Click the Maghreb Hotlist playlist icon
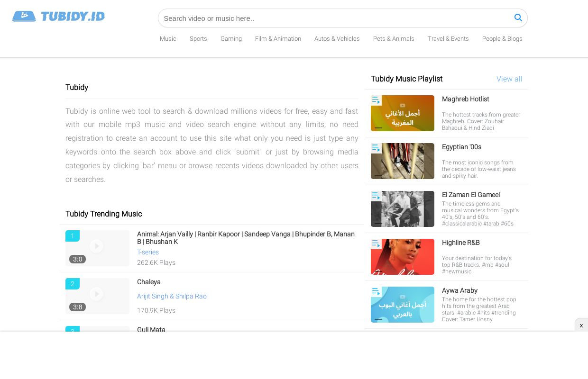 click(x=376, y=100)
